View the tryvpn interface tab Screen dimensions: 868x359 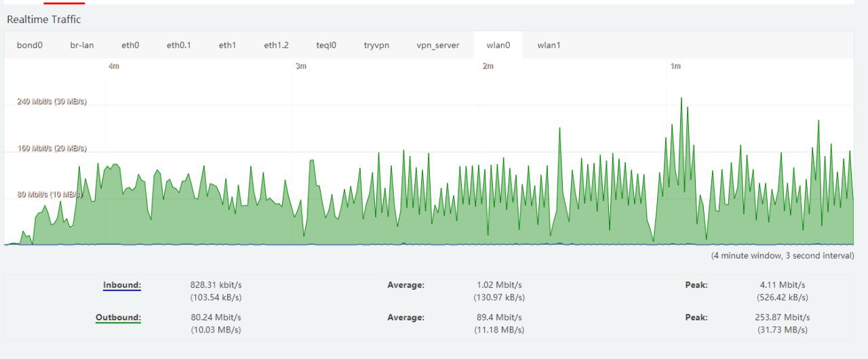[376, 45]
